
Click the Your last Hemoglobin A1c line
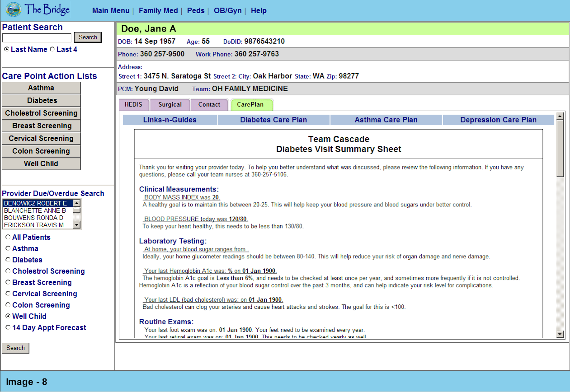tap(210, 271)
